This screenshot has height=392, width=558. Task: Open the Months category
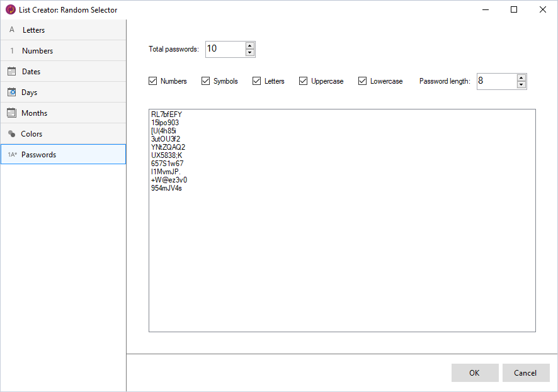pyautogui.click(x=64, y=113)
